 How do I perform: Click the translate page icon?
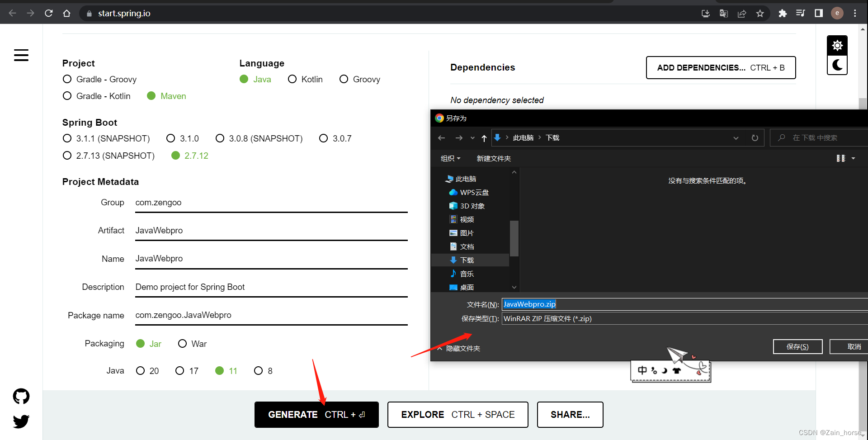coord(724,14)
